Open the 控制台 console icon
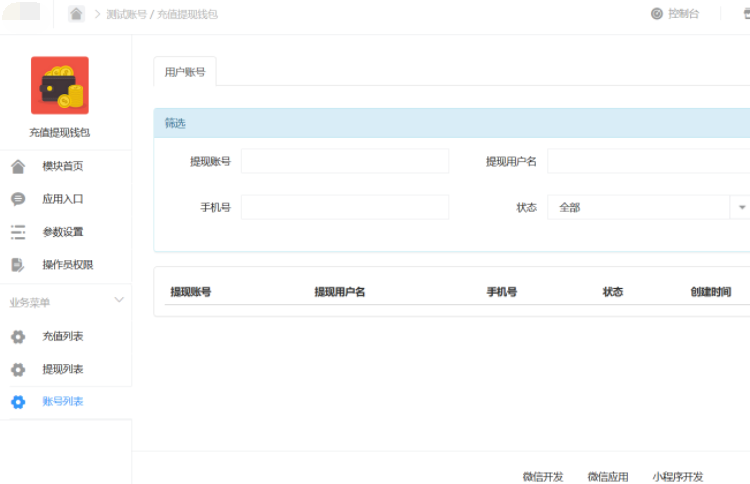Image resolution: width=750 pixels, height=484 pixels. coord(657,14)
